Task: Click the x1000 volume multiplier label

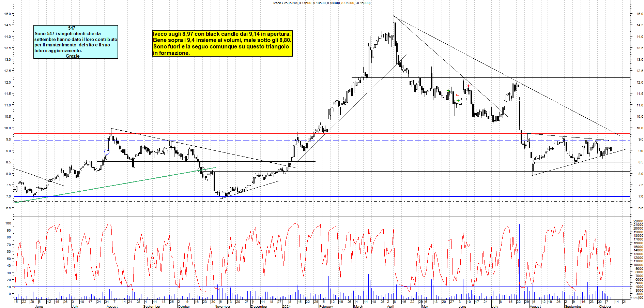Action: pos(635,298)
